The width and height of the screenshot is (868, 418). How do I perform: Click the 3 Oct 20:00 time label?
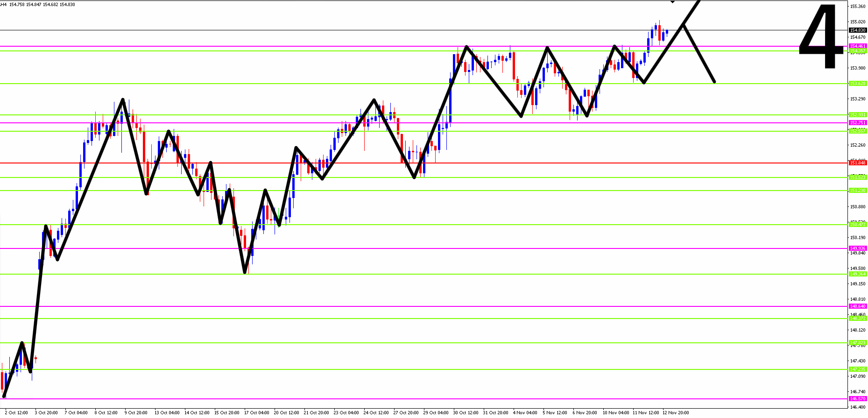pos(46,413)
